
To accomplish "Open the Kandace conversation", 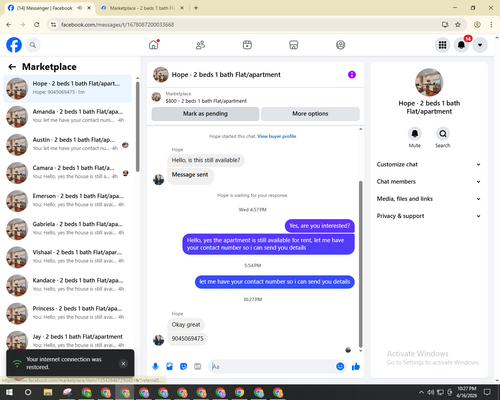I will [x=67, y=285].
